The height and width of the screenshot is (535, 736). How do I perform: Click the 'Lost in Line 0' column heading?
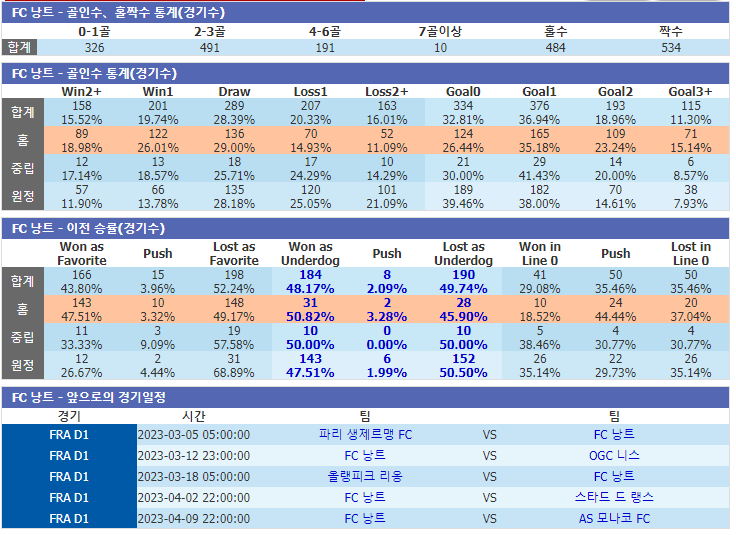pyautogui.click(x=690, y=254)
